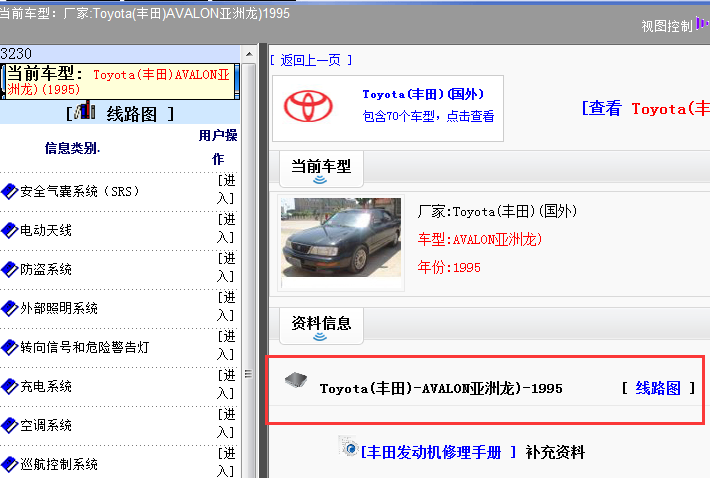
Task: Select 空调系统 category text
Action: (x=46, y=425)
